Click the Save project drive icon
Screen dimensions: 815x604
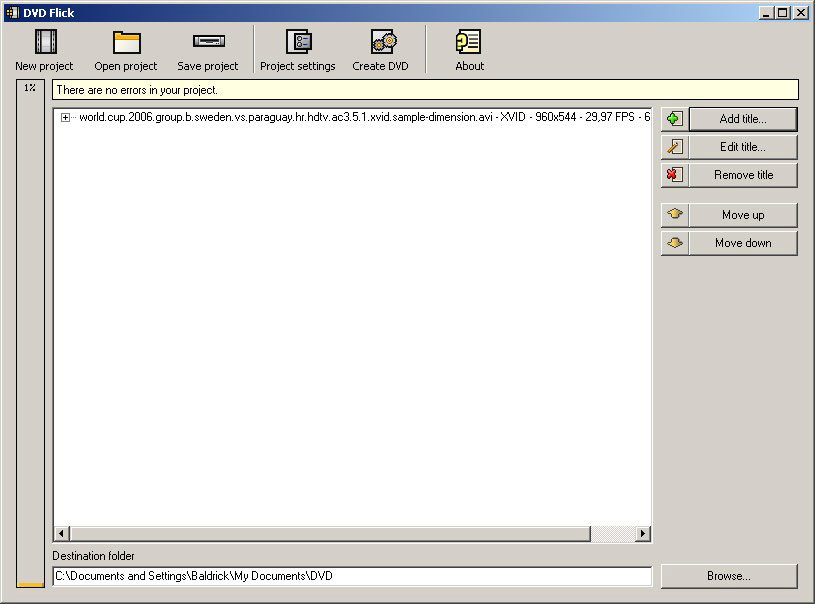(x=209, y=41)
